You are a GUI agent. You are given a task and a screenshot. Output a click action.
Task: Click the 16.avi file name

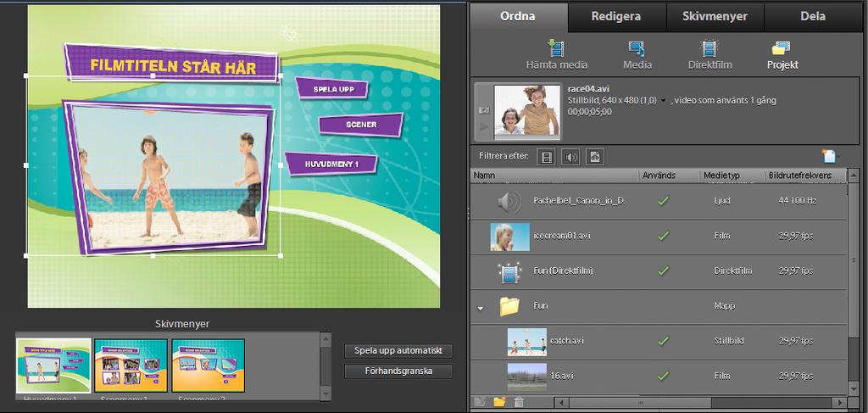tap(562, 377)
